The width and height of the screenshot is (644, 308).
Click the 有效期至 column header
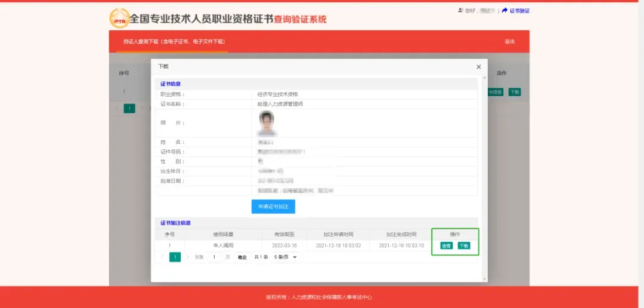(284, 235)
